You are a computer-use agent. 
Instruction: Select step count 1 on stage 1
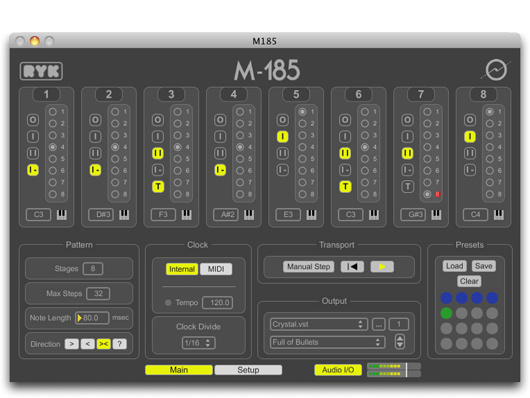[53, 112]
